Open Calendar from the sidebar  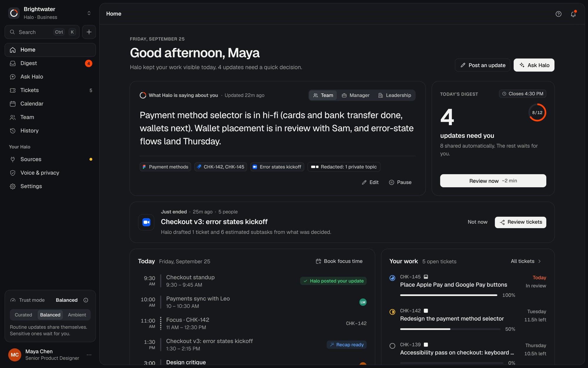tap(50, 104)
